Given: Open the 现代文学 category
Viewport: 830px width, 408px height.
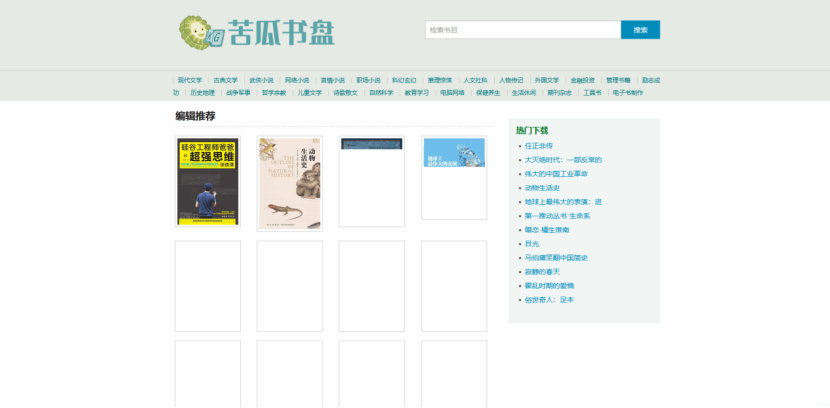Looking at the screenshot, I should pos(190,80).
